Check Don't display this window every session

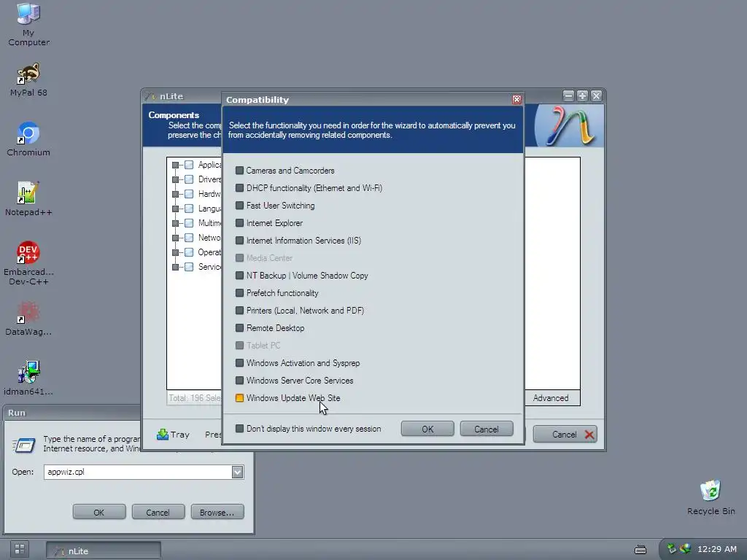[239, 429]
